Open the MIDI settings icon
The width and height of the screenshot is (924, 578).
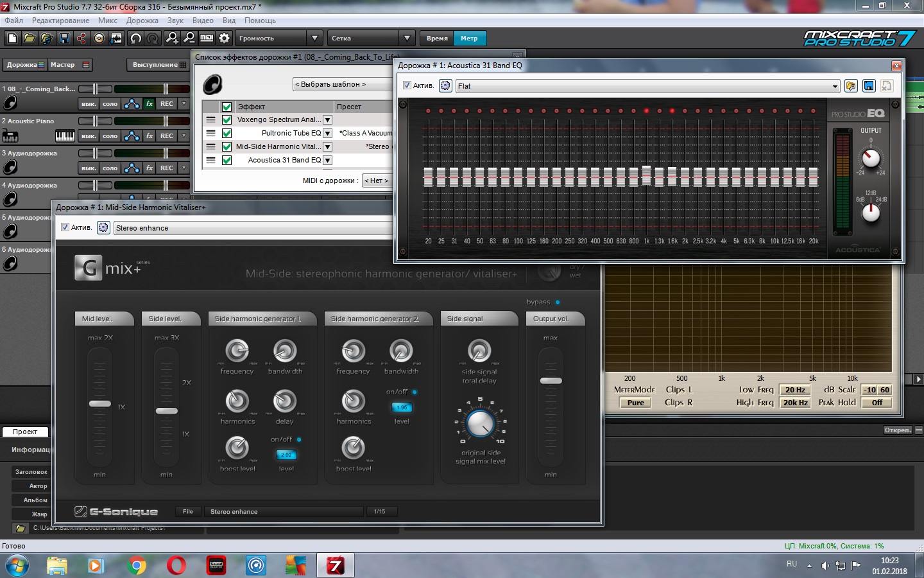[x=207, y=39]
